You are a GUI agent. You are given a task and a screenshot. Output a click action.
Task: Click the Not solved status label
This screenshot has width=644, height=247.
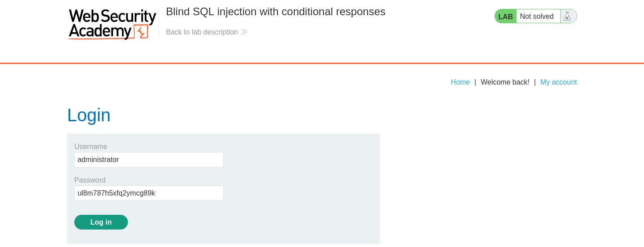pos(537,17)
